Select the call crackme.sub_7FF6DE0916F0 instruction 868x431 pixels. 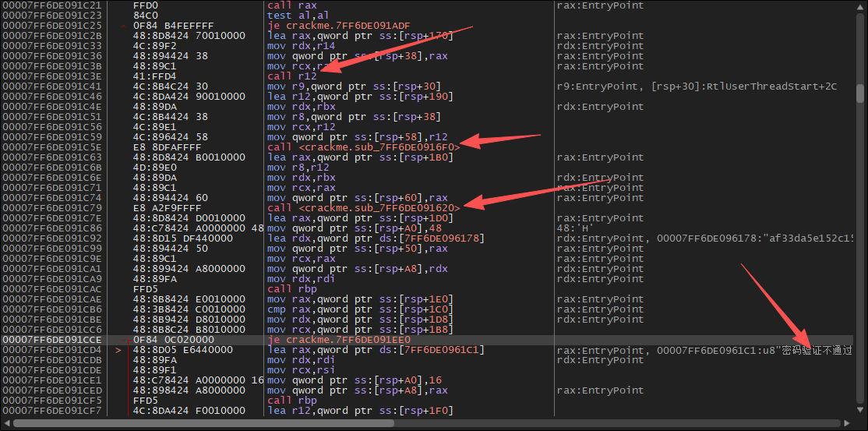[363, 146]
